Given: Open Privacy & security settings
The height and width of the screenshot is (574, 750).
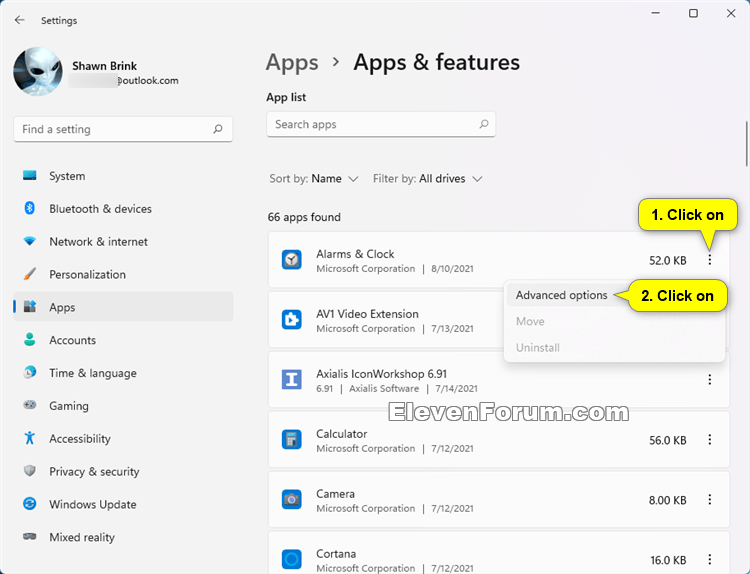Looking at the screenshot, I should (x=123, y=472).
